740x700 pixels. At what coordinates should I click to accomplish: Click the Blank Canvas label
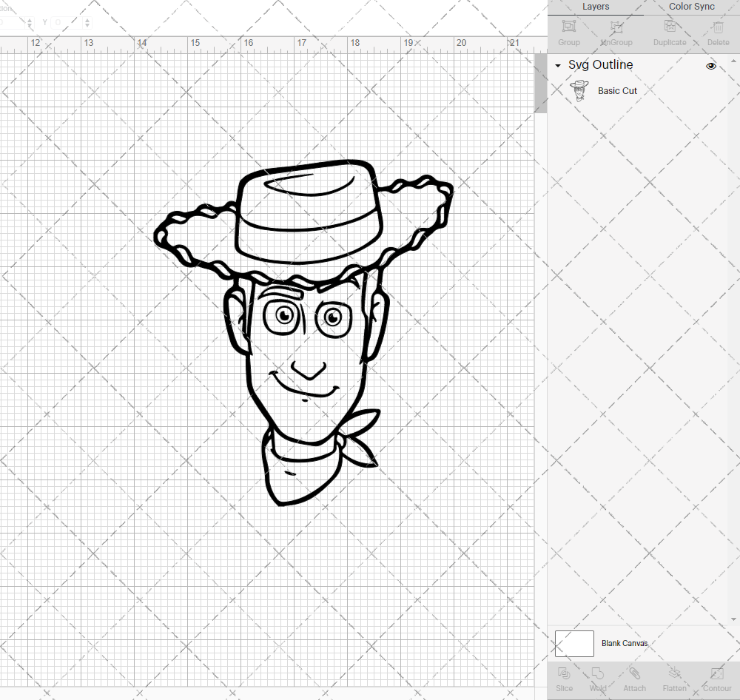625,643
